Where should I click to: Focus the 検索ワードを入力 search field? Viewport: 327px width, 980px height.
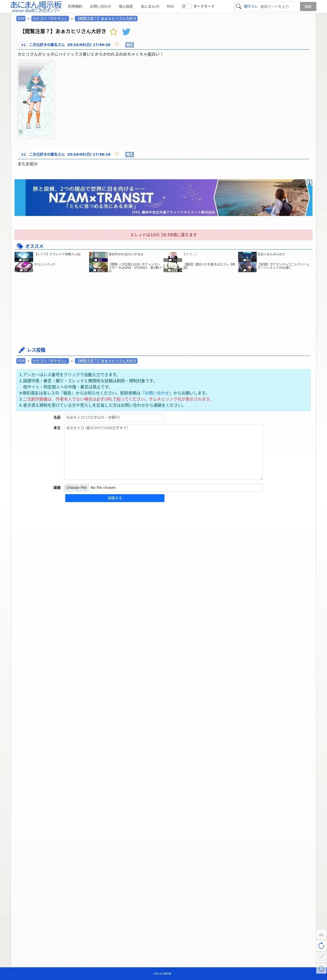tap(279, 6)
